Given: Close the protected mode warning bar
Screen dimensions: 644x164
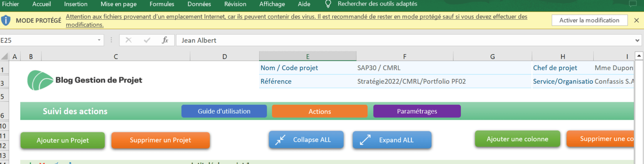Looking at the screenshot, I should click(x=636, y=20).
